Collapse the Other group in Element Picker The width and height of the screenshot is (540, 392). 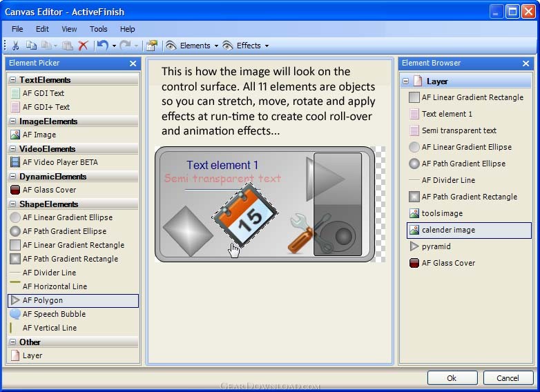pyautogui.click(x=12, y=342)
